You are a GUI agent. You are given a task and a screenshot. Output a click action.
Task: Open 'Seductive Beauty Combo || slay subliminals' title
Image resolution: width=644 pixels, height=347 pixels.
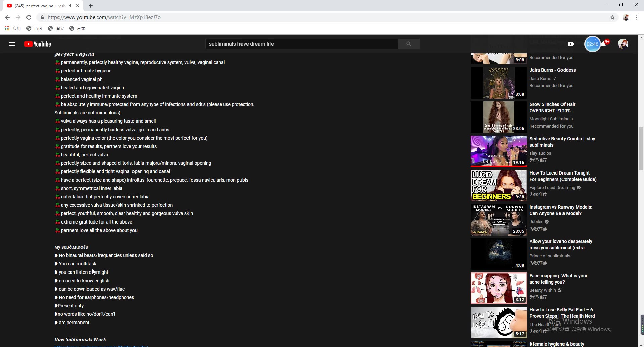pyautogui.click(x=562, y=142)
